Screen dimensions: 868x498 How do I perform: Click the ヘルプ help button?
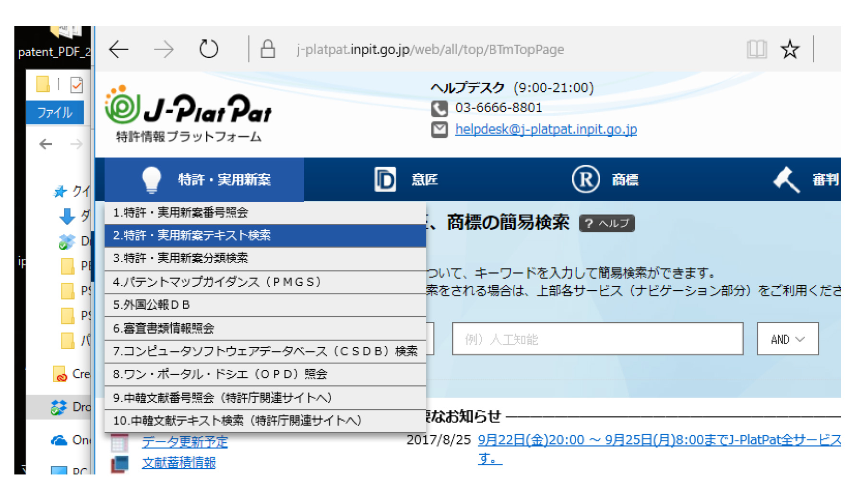tap(607, 223)
